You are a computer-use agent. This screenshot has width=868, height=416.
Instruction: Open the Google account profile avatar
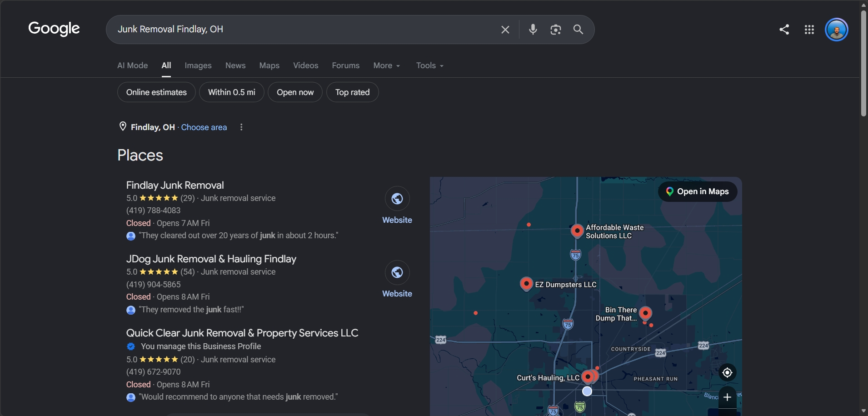point(836,30)
